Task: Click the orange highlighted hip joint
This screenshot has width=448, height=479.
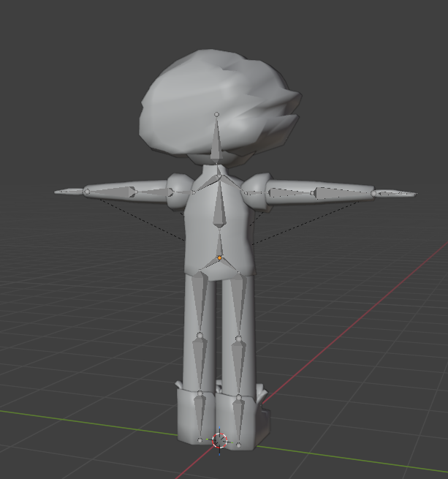Action: pos(219,258)
